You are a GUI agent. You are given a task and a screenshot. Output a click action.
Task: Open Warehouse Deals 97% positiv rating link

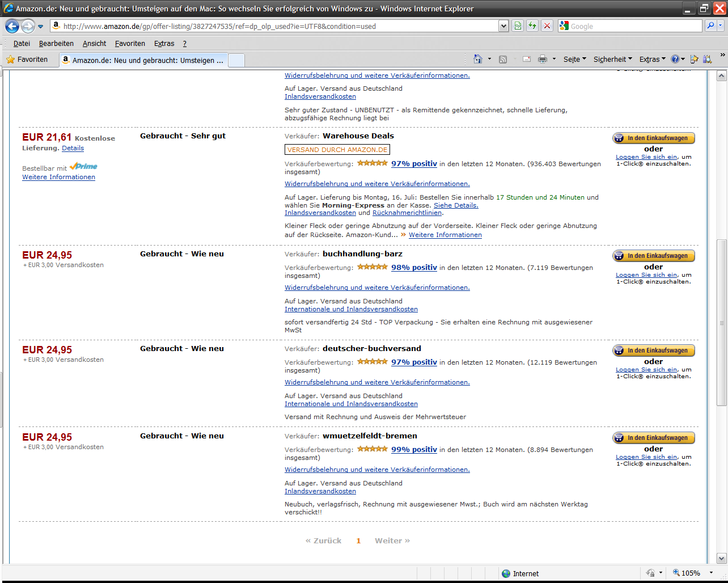point(414,163)
